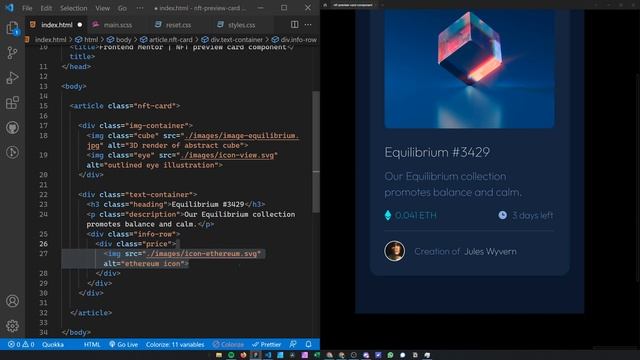
Task: Click the split editor right icon
Action: (x=294, y=24)
